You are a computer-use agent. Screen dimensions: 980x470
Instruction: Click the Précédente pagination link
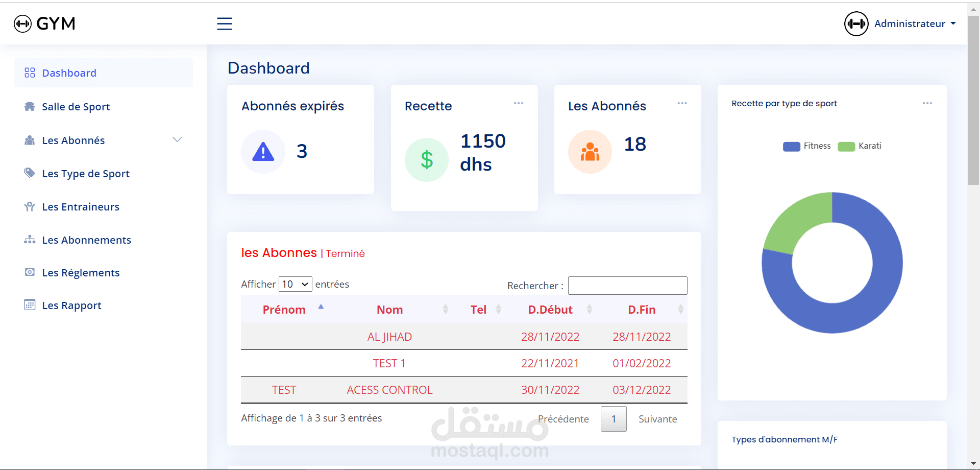click(563, 419)
